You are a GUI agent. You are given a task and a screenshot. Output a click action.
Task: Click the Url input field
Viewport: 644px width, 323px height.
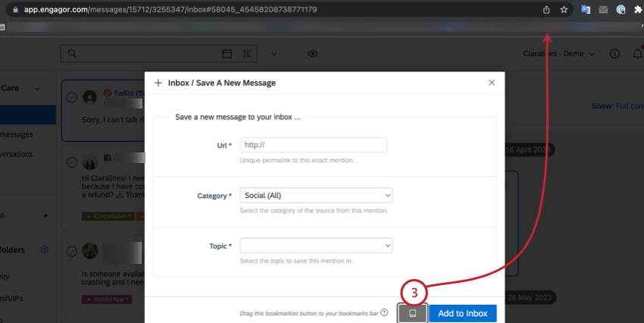pos(314,145)
